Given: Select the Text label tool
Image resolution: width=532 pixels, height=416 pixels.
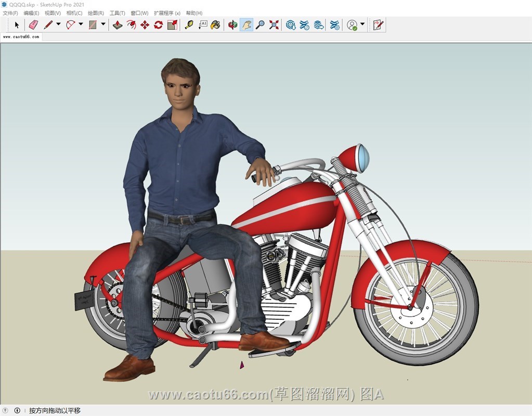Looking at the screenshot, I should [202, 25].
